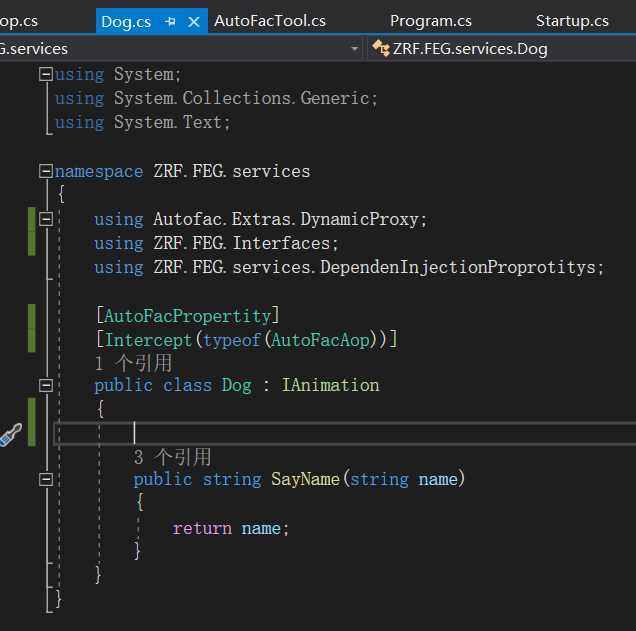The width and height of the screenshot is (636, 631).
Task: Switch to the tab ending in op.cs
Action: tap(19, 21)
